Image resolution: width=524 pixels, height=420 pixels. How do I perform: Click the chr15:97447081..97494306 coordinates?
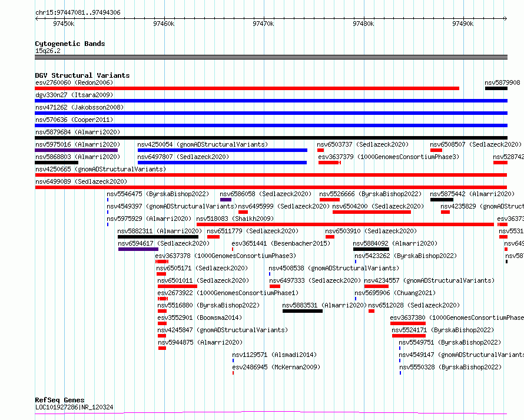[78, 13]
